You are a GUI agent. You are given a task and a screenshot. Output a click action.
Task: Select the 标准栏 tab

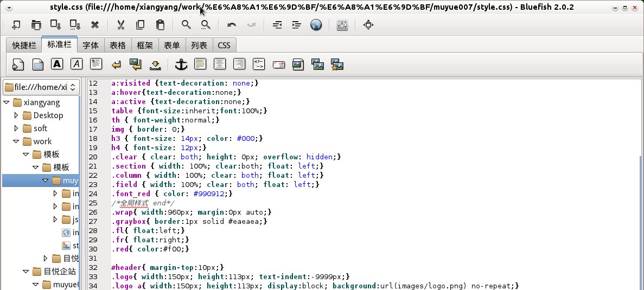59,44
